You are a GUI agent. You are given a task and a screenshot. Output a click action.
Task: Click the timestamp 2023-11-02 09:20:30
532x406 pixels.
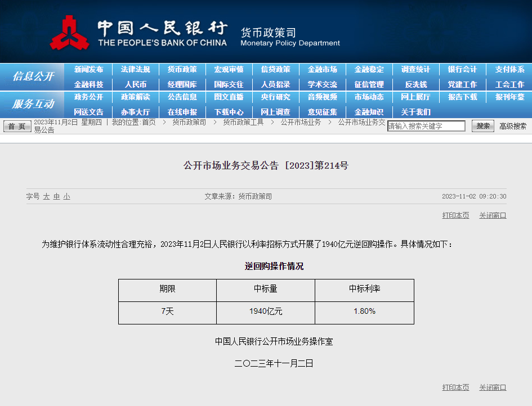pyautogui.click(x=474, y=197)
